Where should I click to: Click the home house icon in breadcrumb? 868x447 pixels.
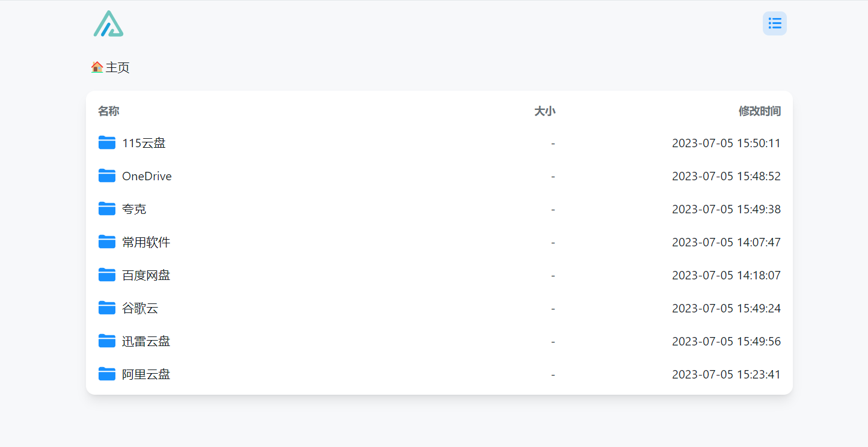(97, 67)
